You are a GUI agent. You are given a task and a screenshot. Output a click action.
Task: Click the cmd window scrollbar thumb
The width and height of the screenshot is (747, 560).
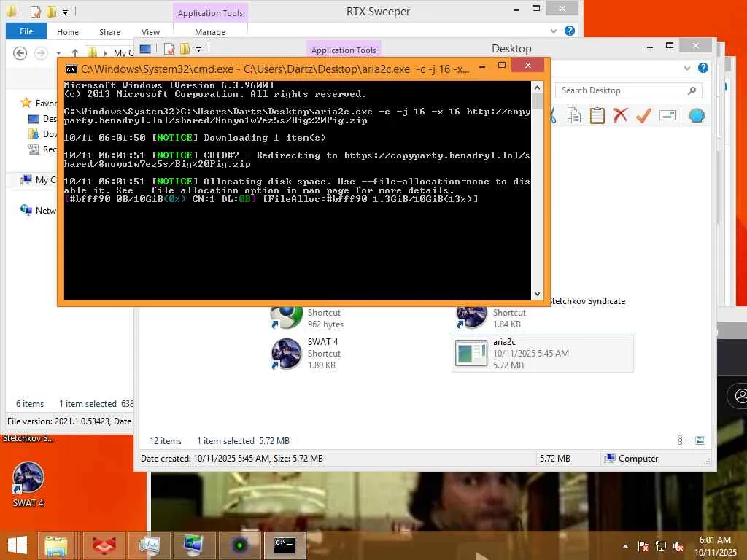point(538,101)
